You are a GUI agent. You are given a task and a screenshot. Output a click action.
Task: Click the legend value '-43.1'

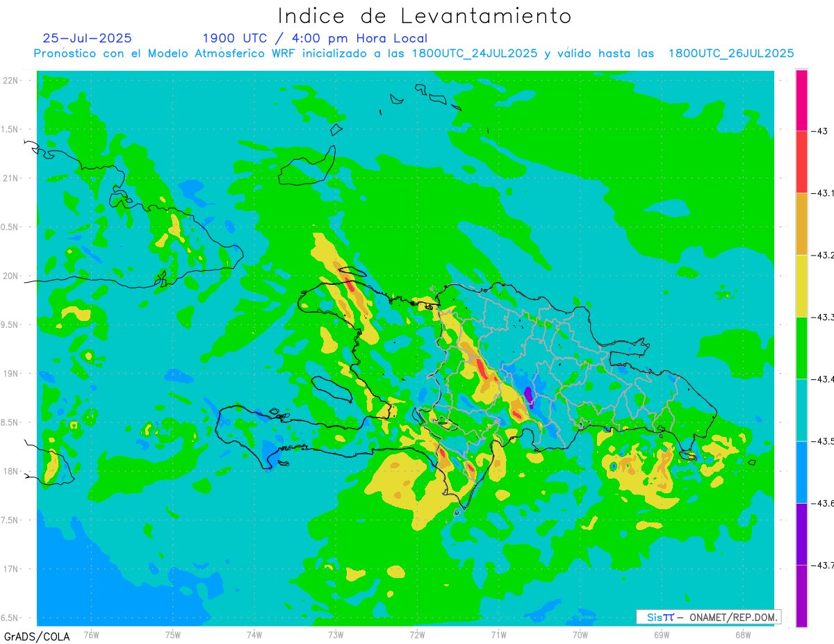coord(822,193)
